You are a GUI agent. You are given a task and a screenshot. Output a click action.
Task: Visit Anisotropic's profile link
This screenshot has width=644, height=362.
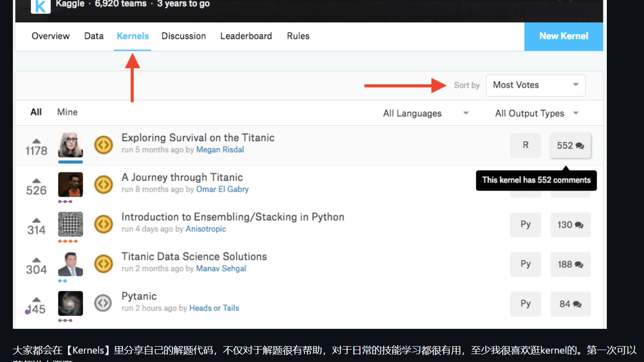point(206,229)
